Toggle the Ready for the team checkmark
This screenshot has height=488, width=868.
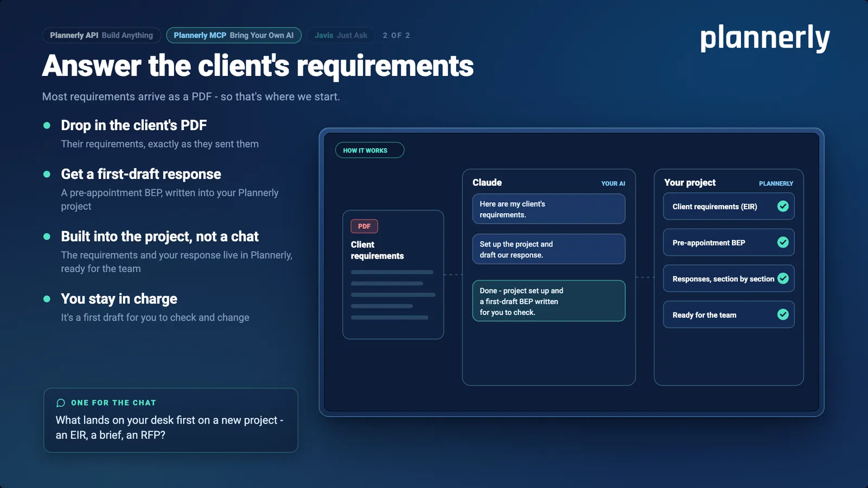pyautogui.click(x=783, y=314)
